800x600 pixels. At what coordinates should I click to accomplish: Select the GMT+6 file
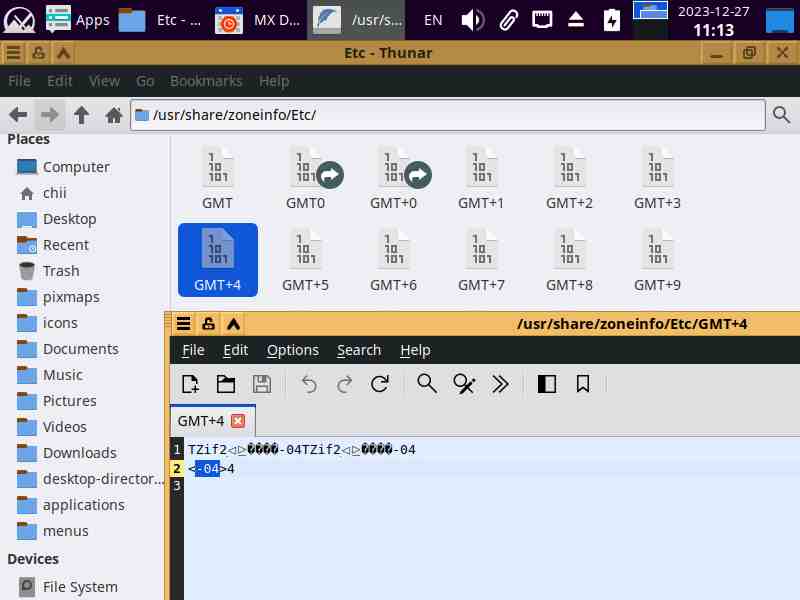coord(393,260)
